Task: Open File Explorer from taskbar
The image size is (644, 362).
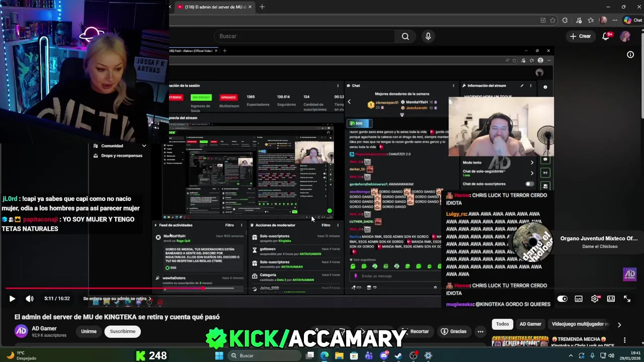Action: point(339,355)
